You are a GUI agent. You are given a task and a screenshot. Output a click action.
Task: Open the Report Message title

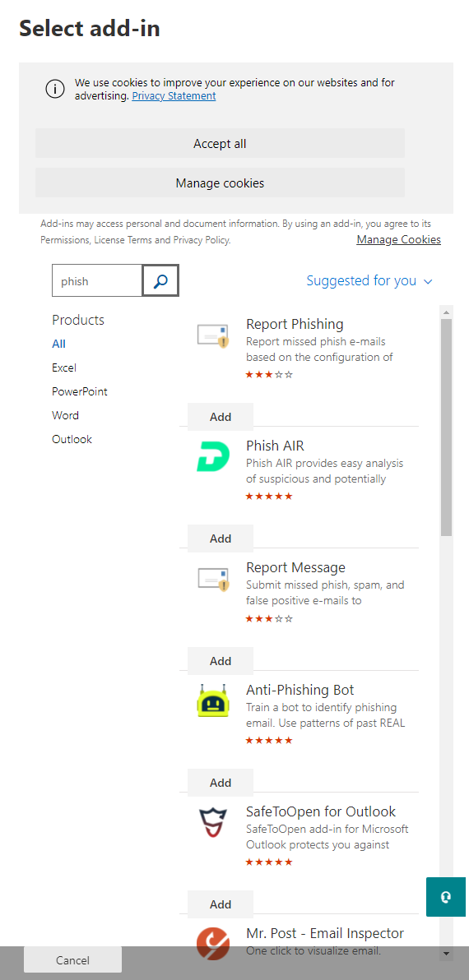295,567
